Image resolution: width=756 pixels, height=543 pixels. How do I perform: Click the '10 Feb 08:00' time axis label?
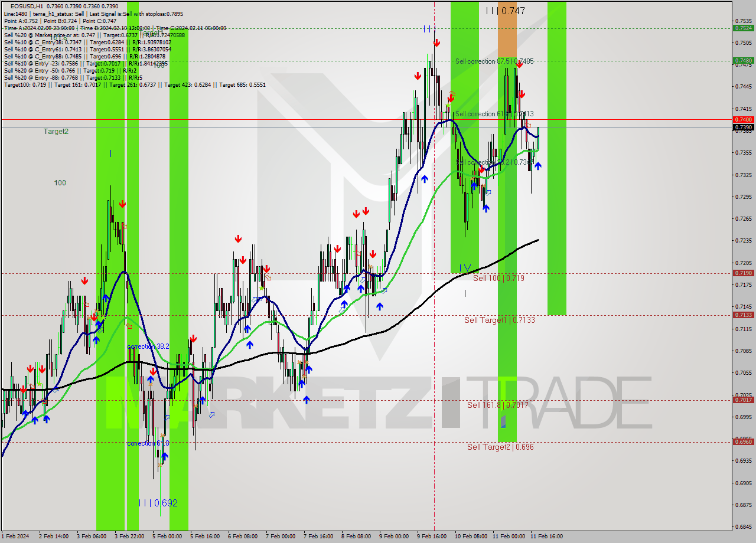click(470, 537)
